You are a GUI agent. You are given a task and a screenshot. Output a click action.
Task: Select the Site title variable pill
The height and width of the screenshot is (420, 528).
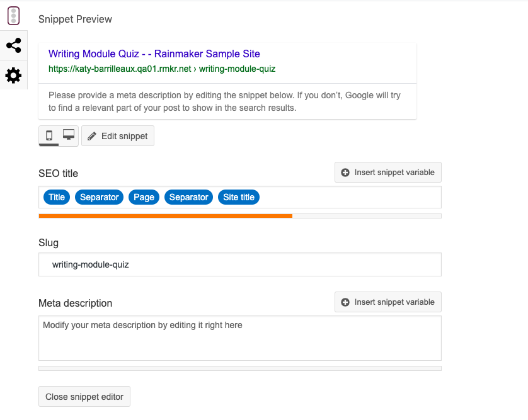(238, 196)
